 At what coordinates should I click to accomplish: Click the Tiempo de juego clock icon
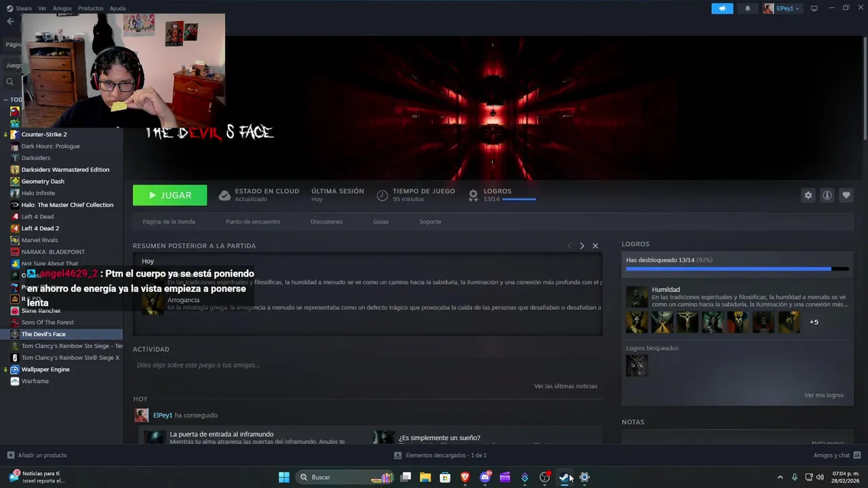click(x=382, y=195)
